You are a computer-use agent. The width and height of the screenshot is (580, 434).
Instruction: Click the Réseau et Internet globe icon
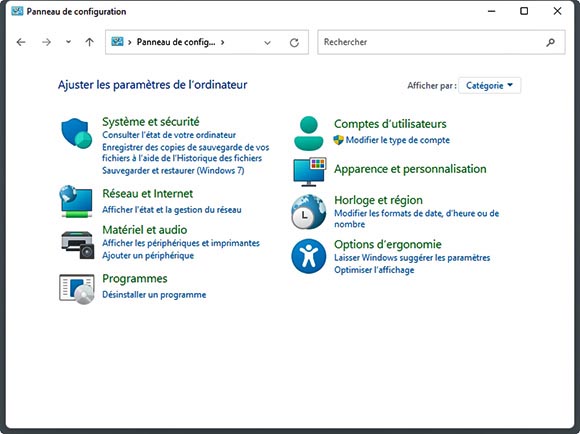(x=76, y=202)
